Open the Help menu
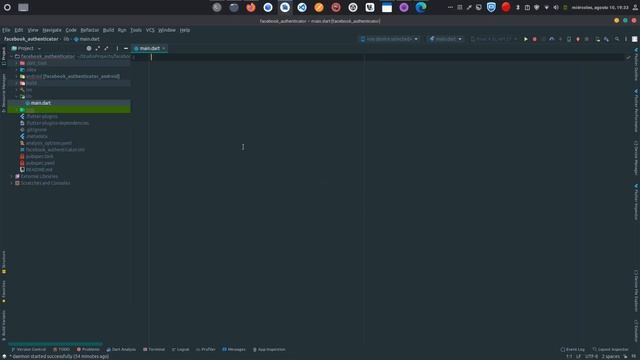Screen dimensions: 640x360 click(x=185, y=30)
